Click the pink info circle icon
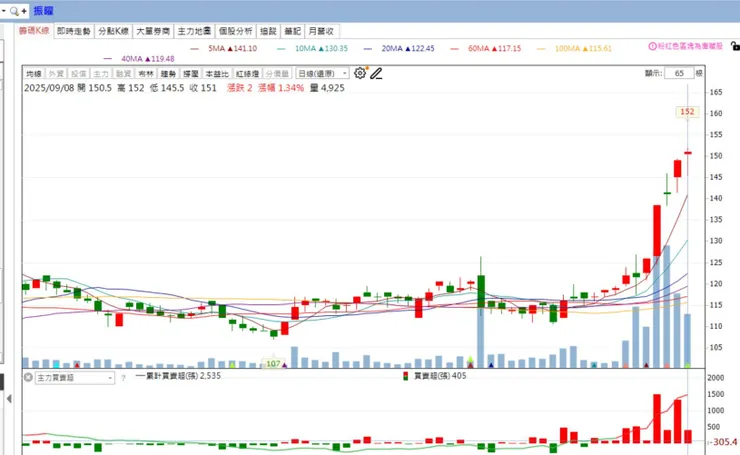This screenshot has height=455, width=740. 653,46
